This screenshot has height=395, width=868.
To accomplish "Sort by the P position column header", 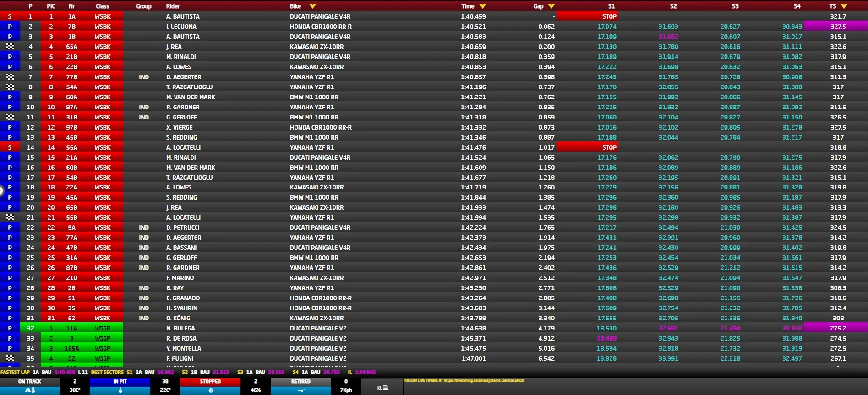I will 30,6.
